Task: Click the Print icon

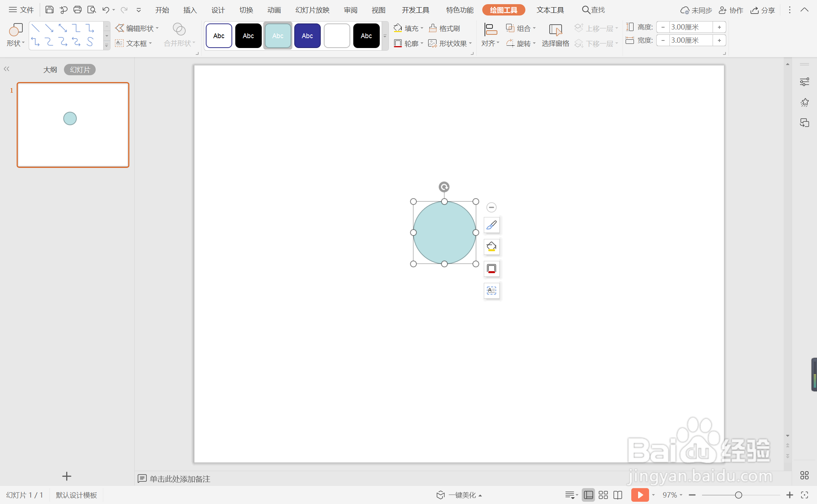Action: point(78,10)
